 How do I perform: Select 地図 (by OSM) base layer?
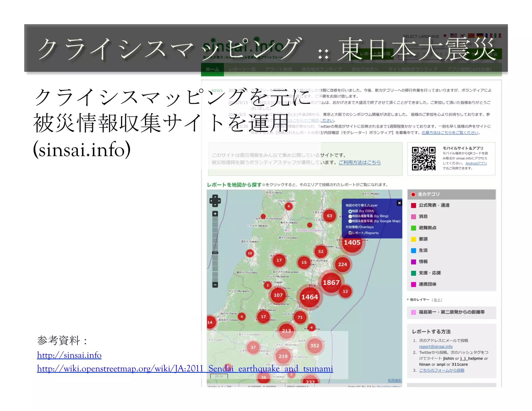coord(361,211)
